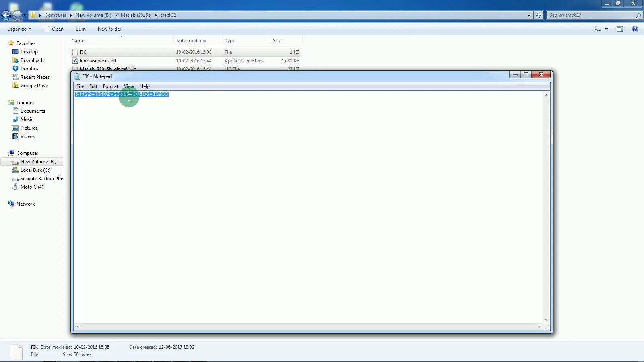Toggle the preview pane icon
This screenshot has height=362, width=644.
pyautogui.click(x=620, y=29)
